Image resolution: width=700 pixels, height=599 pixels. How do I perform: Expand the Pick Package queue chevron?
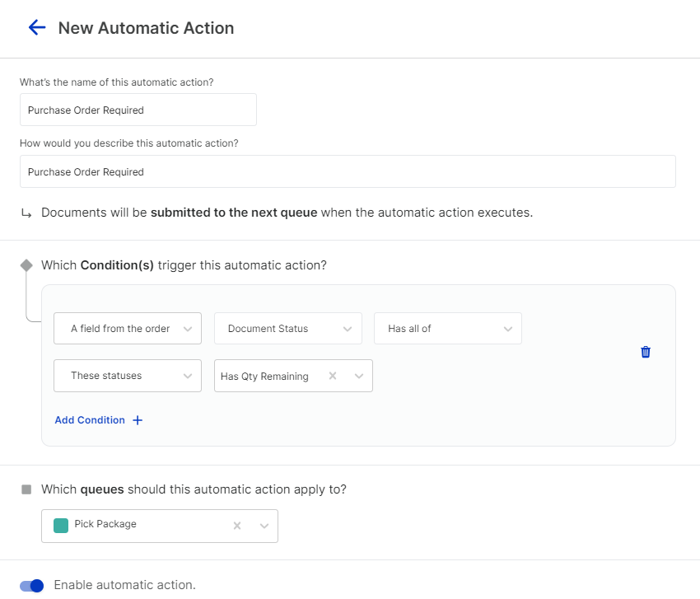click(264, 526)
